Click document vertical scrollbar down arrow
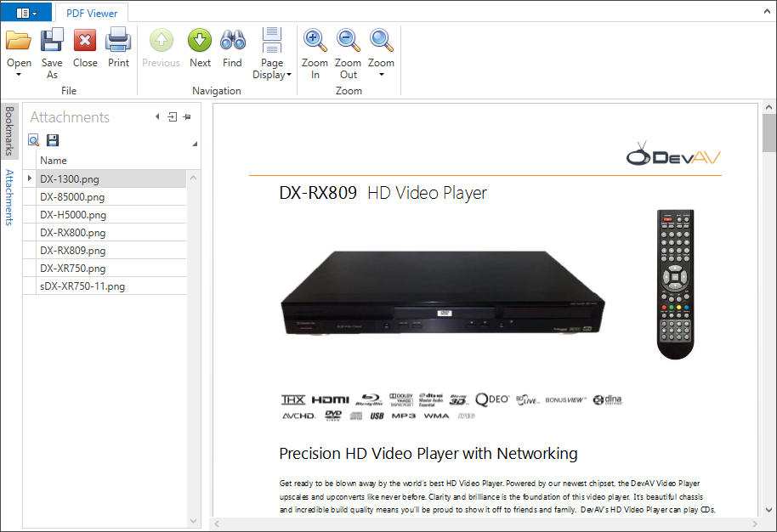This screenshot has height=532, width=777. [x=768, y=510]
